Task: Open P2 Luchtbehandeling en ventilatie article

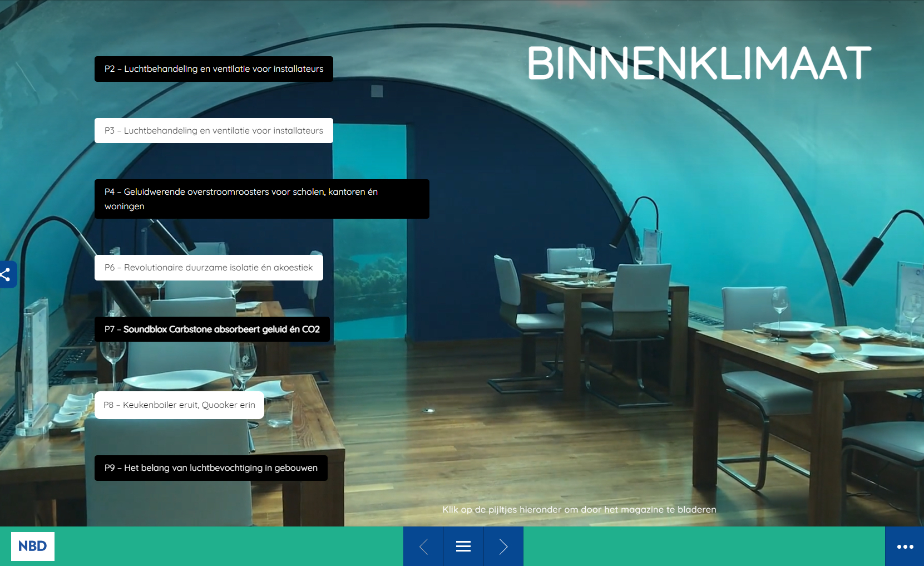Action: tap(214, 69)
